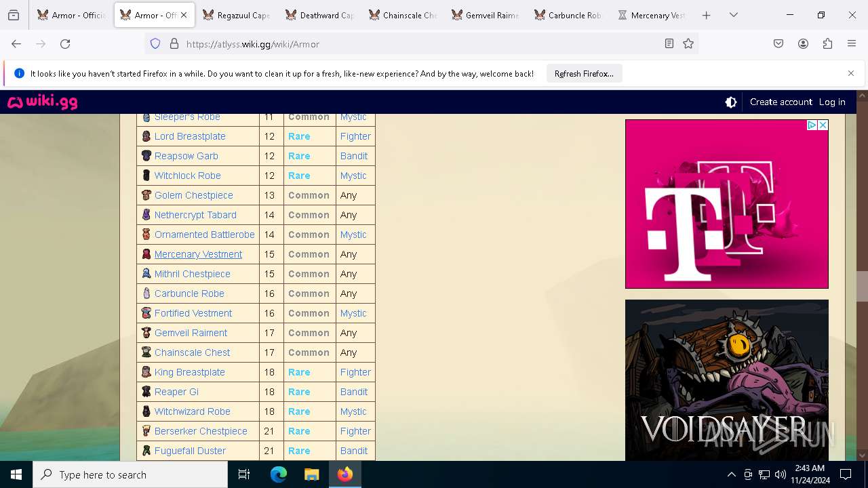868x488 pixels.
Task: Click the Reaper Gi item icon
Action: 146,392
